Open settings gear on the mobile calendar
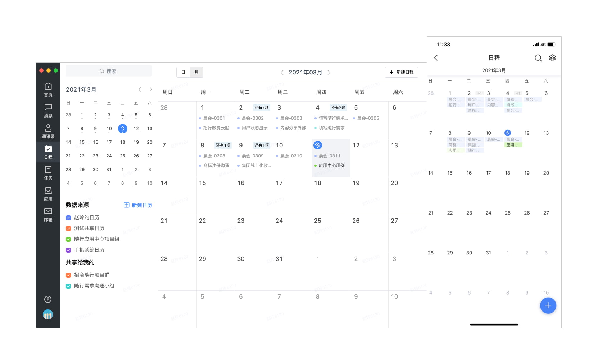This screenshot has width=598, height=364. [x=552, y=58]
